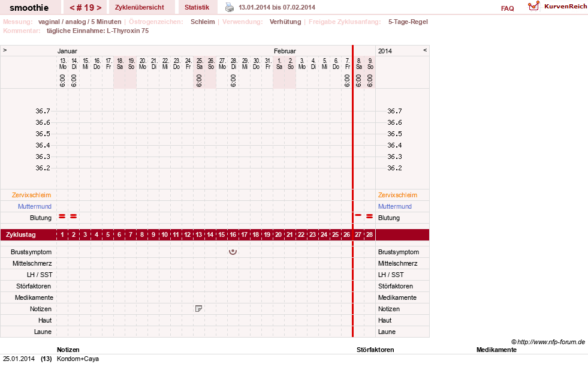Click the Februar month label
The image size is (588, 373).
pos(285,51)
